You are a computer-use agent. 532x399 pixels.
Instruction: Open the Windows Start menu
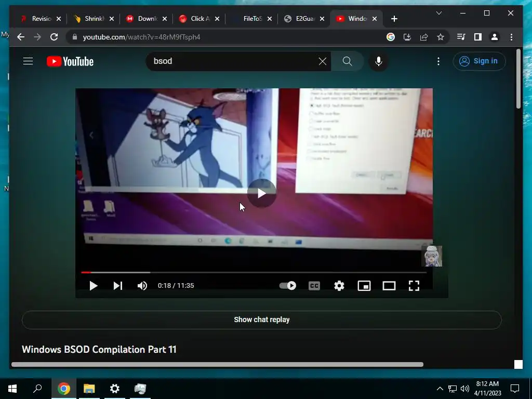pyautogui.click(x=12, y=389)
